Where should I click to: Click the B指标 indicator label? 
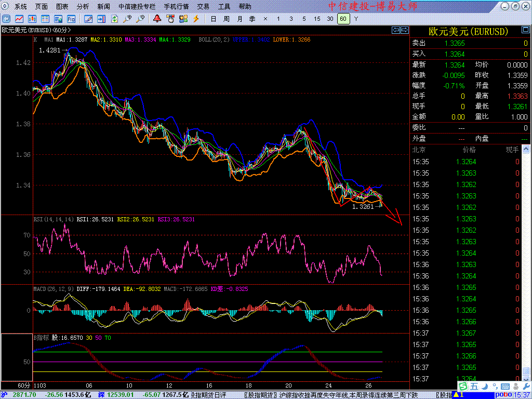coord(41,338)
